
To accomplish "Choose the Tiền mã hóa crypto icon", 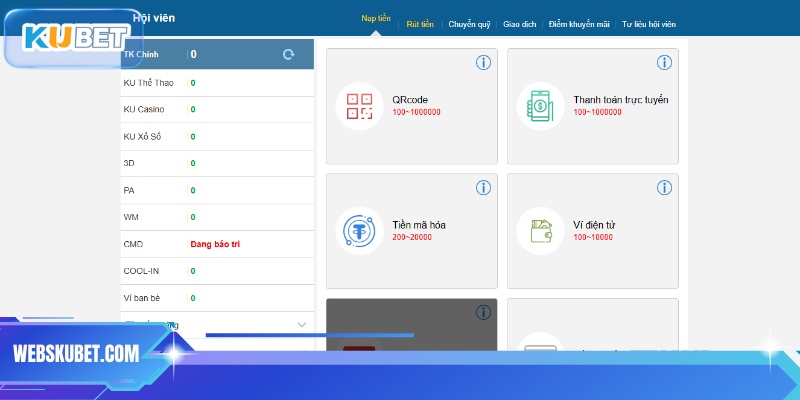I will [359, 231].
